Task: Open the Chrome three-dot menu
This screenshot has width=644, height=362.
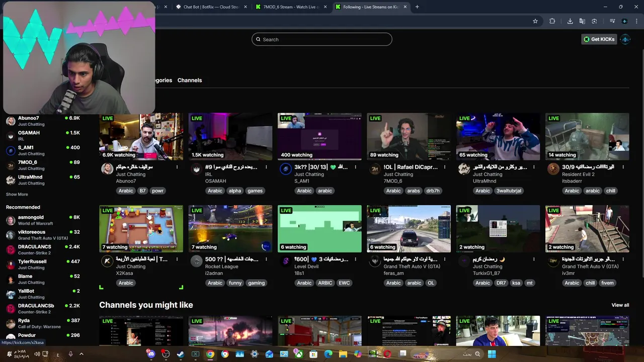Action: 636,21
